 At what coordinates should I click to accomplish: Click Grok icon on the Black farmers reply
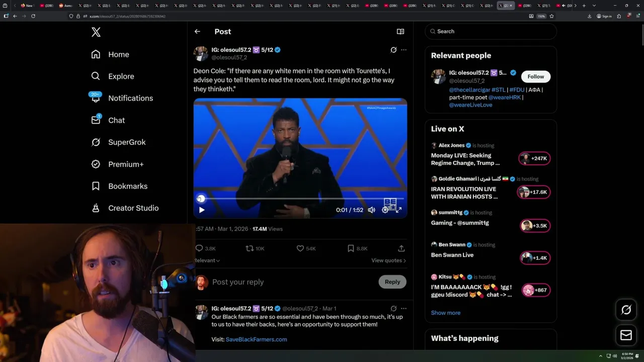coord(393,308)
